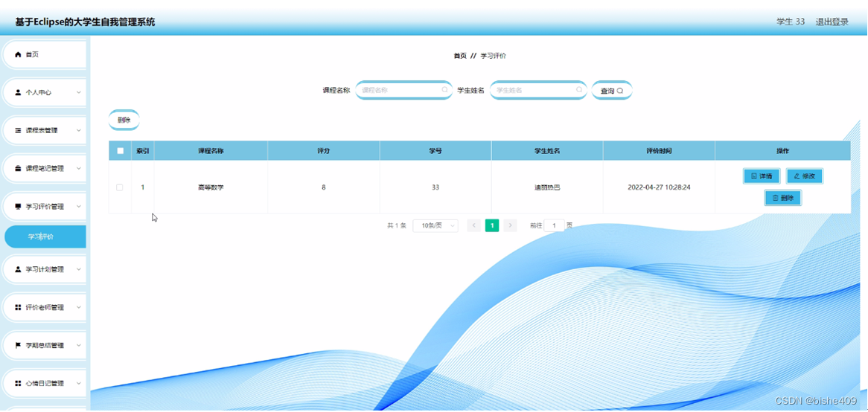Screen dimensions: 868x412
Task: Click the list icon for 课程表管理
Action: [18, 130]
